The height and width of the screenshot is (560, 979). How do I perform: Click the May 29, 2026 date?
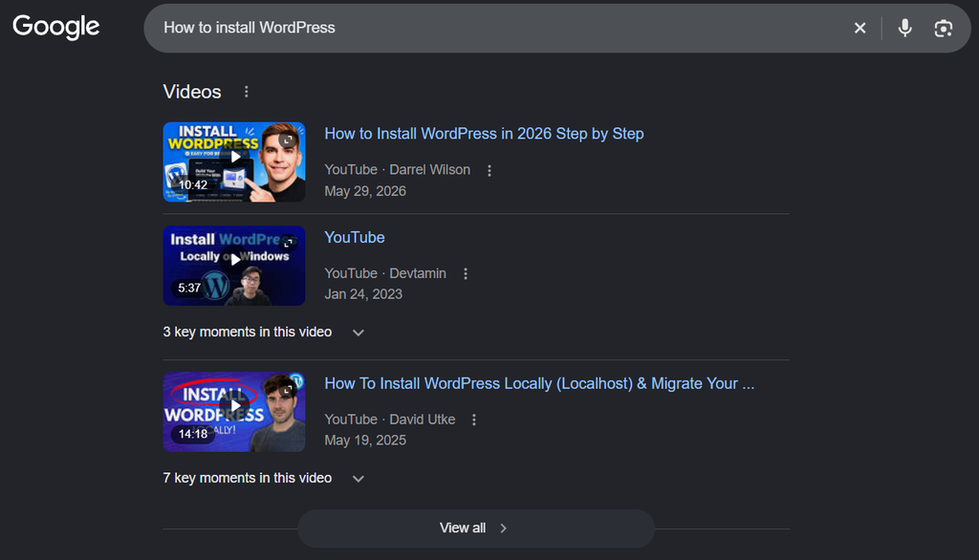coord(365,191)
